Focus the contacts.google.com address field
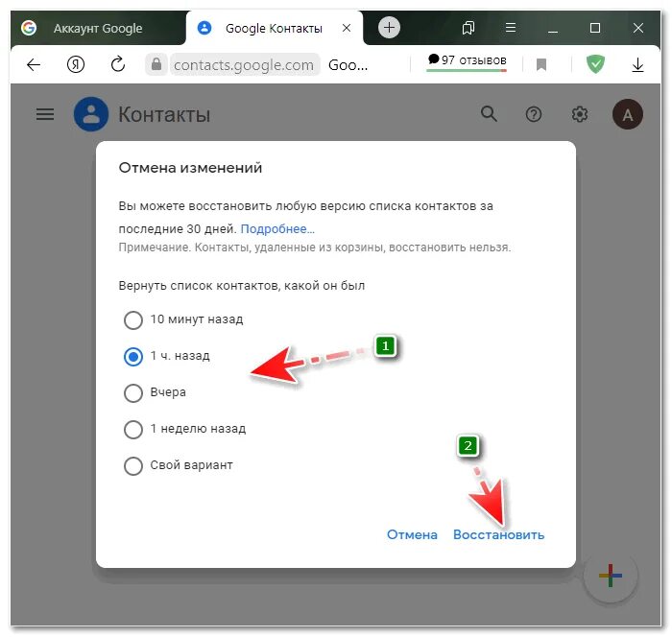Viewport: 672px width, 637px height. [x=244, y=65]
